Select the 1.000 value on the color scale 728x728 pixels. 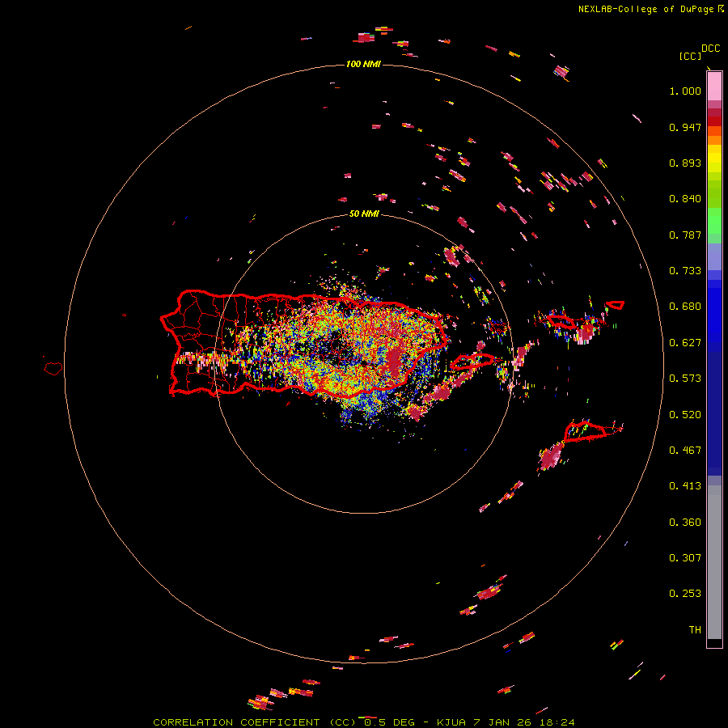[x=685, y=91]
